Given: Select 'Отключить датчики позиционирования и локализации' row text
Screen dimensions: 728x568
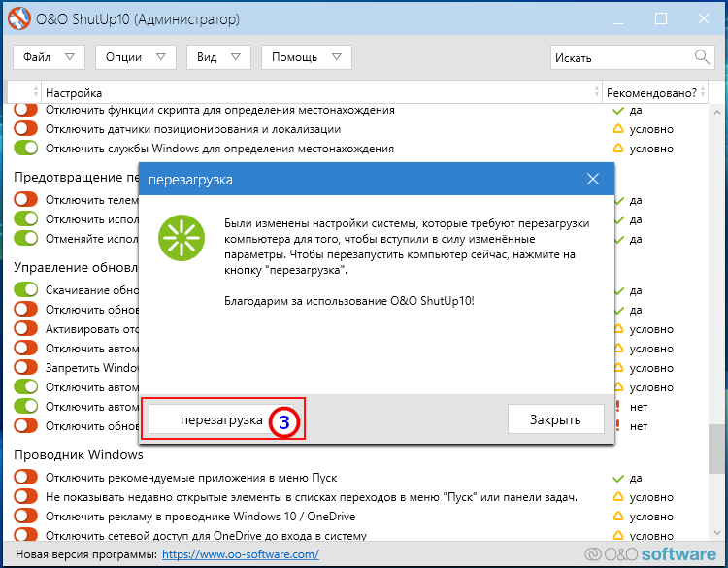Looking at the screenshot, I should coord(193,129).
